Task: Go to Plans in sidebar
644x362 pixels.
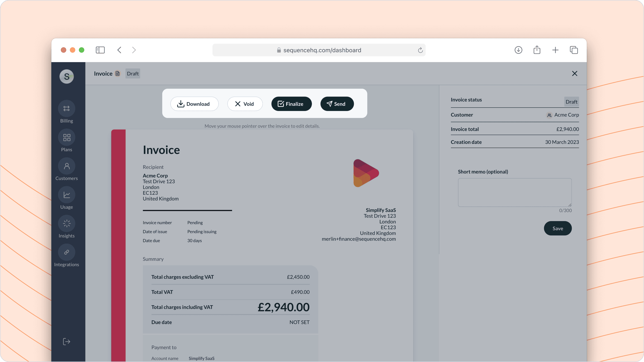Action: [x=66, y=137]
